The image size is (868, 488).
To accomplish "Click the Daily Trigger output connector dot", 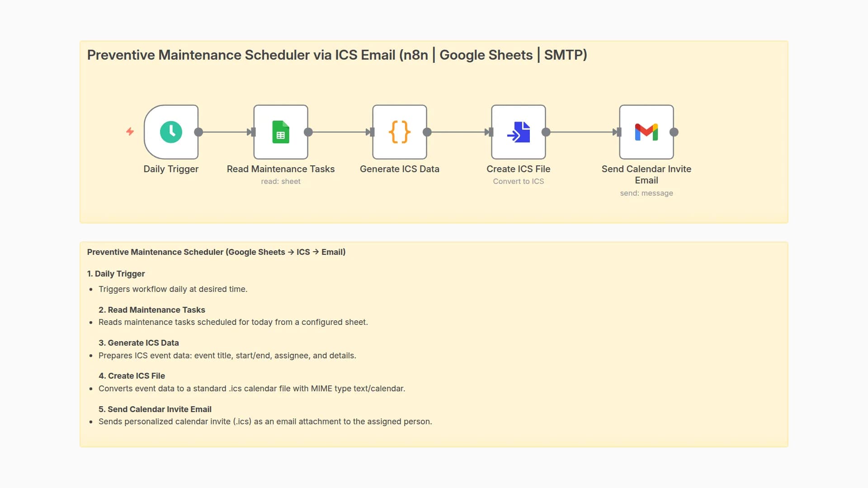I will pyautogui.click(x=198, y=132).
